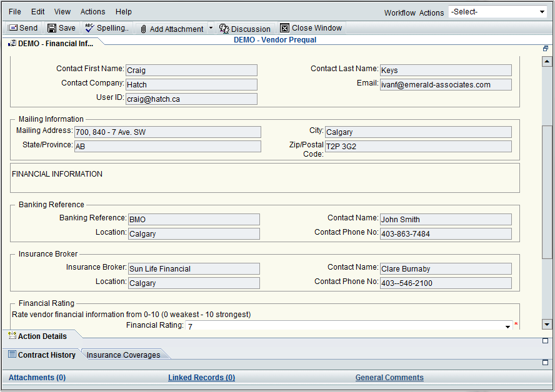Open the Linked Records (0) link
The height and width of the screenshot is (392, 555).
click(x=201, y=378)
